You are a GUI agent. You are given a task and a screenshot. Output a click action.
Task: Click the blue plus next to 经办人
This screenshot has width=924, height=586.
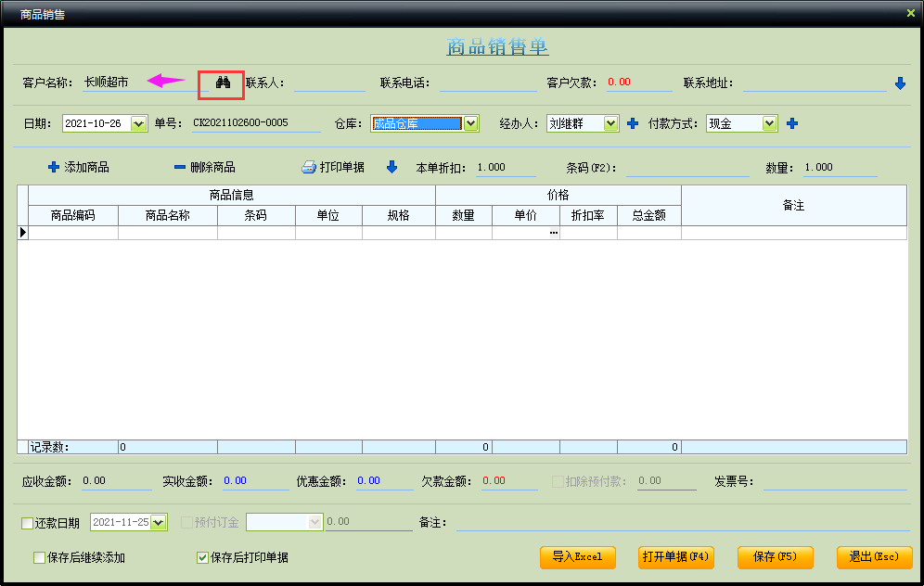pos(633,123)
